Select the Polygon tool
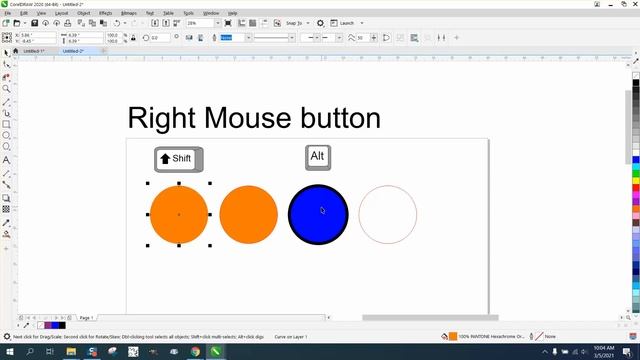Image resolution: width=640 pixels, height=360 pixels. coord(6,147)
